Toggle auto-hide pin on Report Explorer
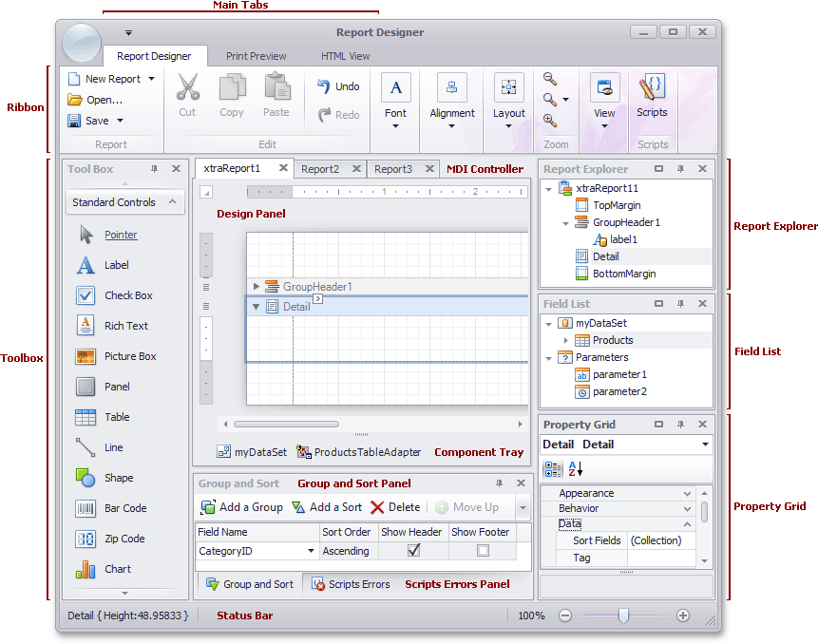 pos(681,168)
